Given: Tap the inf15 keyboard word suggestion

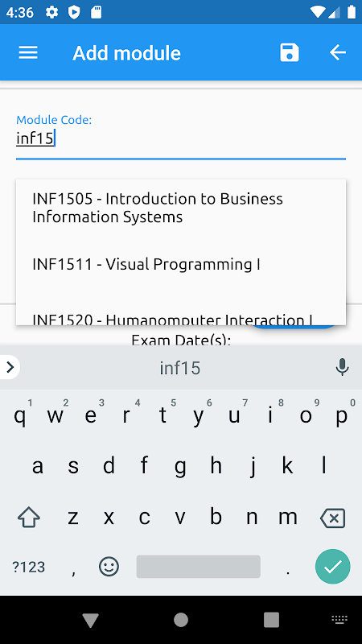Looking at the screenshot, I should [180, 368].
